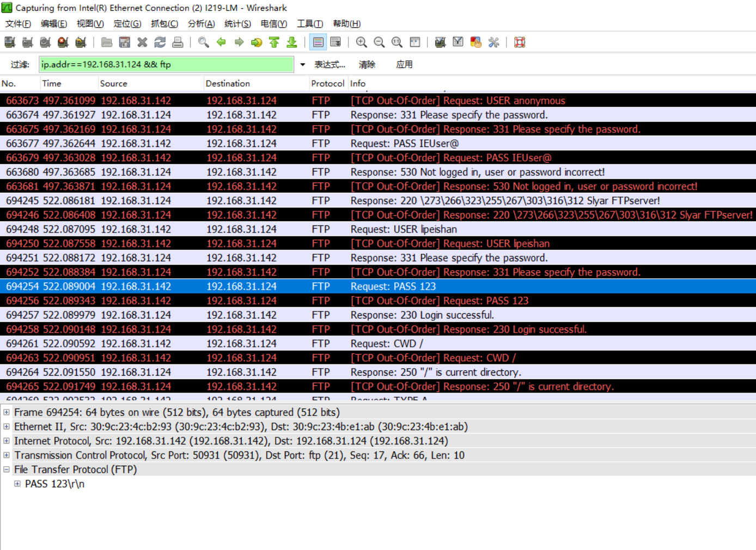The width and height of the screenshot is (756, 550).
Task: Jump to the last packet
Action: pyautogui.click(x=292, y=42)
